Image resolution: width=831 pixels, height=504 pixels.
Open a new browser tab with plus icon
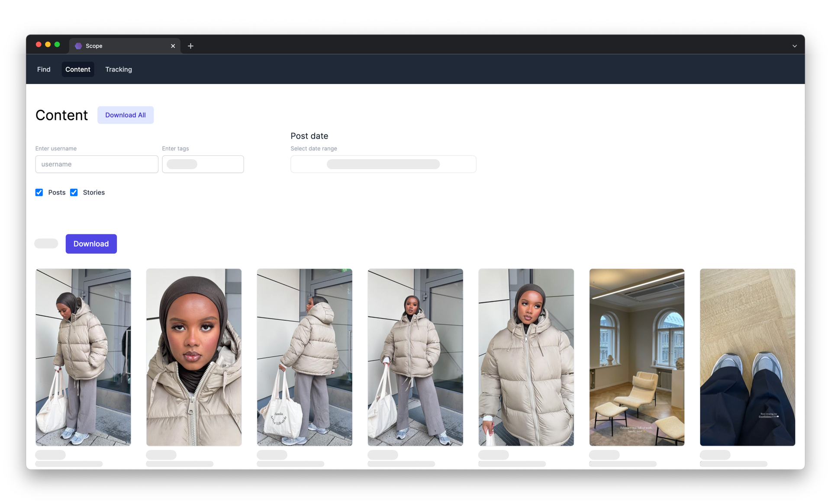point(190,46)
